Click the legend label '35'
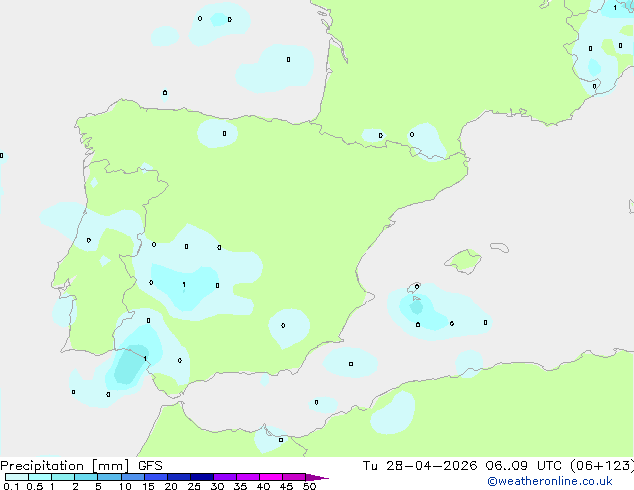 pyautogui.click(x=240, y=486)
